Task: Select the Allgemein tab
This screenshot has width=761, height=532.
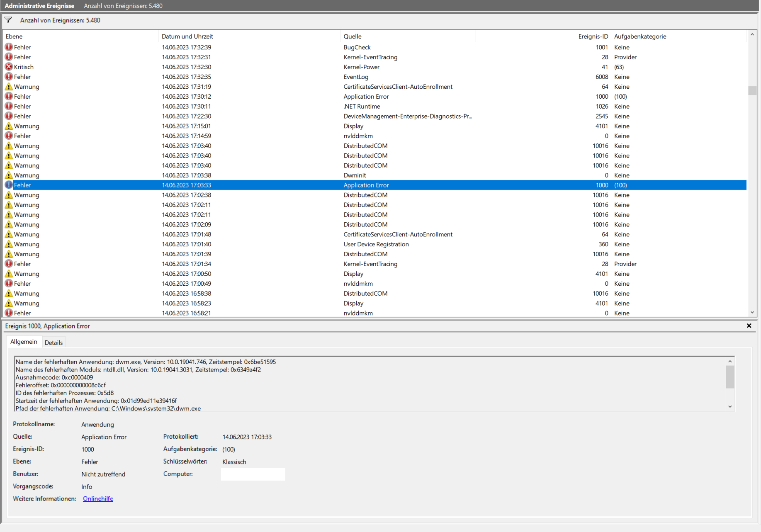Action: (x=24, y=342)
